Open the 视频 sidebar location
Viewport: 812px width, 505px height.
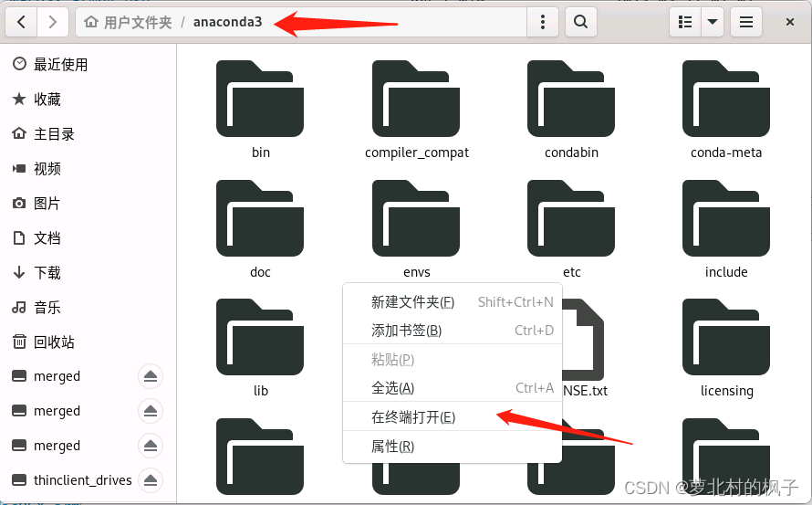point(88,169)
